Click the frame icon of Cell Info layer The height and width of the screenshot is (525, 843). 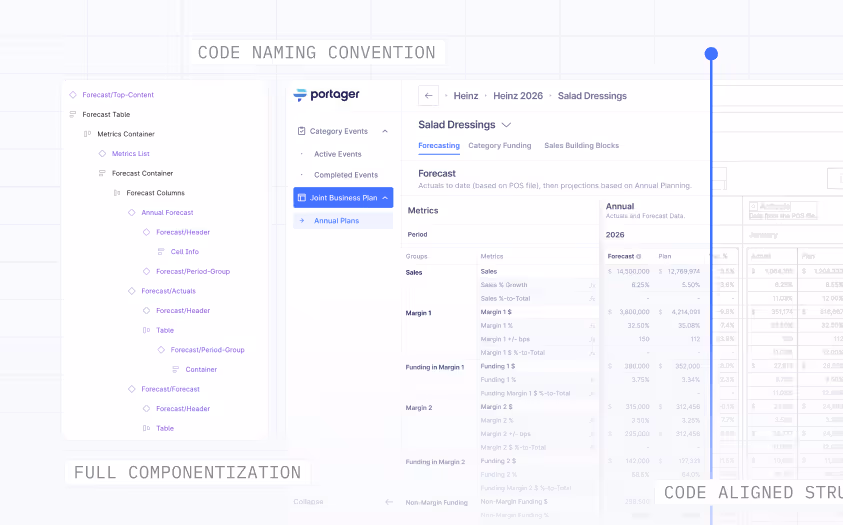(x=161, y=251)
